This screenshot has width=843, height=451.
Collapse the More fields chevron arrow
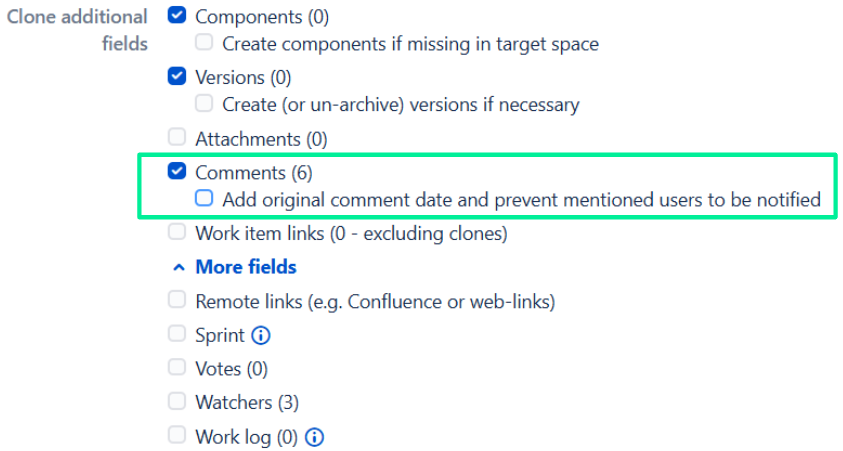point(178,267)
